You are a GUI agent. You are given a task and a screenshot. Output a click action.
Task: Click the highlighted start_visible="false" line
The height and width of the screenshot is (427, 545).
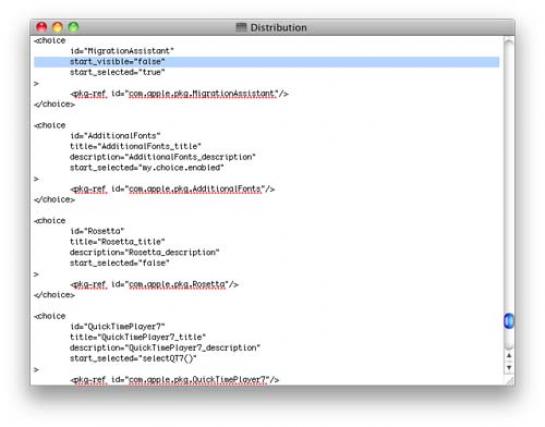[267, 62]
